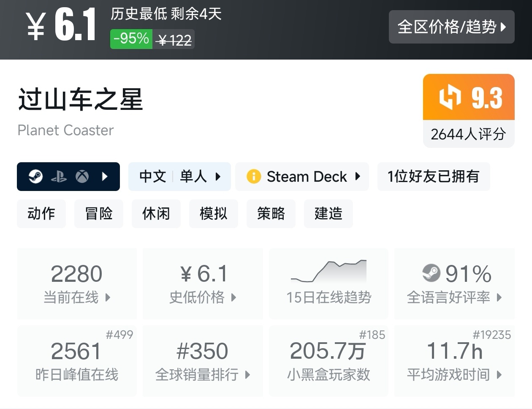
Task: Open the 15日在线趋势 chart
Action: click(328, 283)
